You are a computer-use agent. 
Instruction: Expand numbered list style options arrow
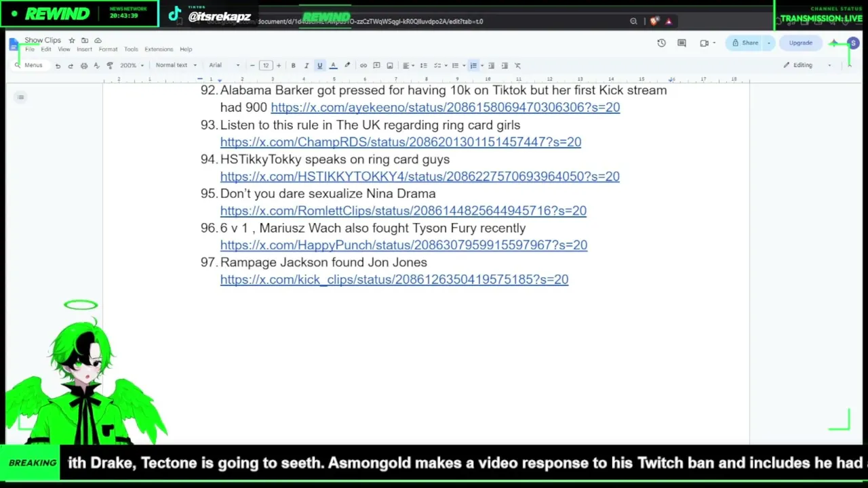click(x=481, y=66)
